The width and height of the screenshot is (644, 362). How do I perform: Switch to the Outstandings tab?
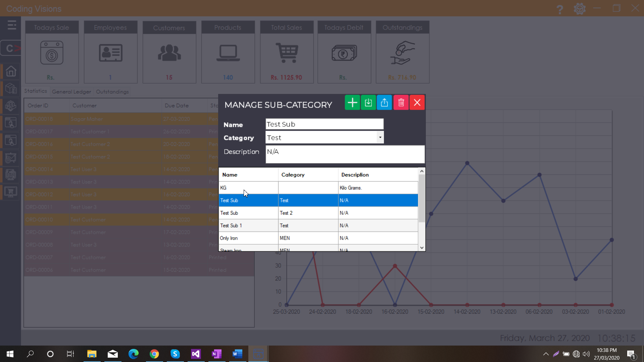point(112,92)
